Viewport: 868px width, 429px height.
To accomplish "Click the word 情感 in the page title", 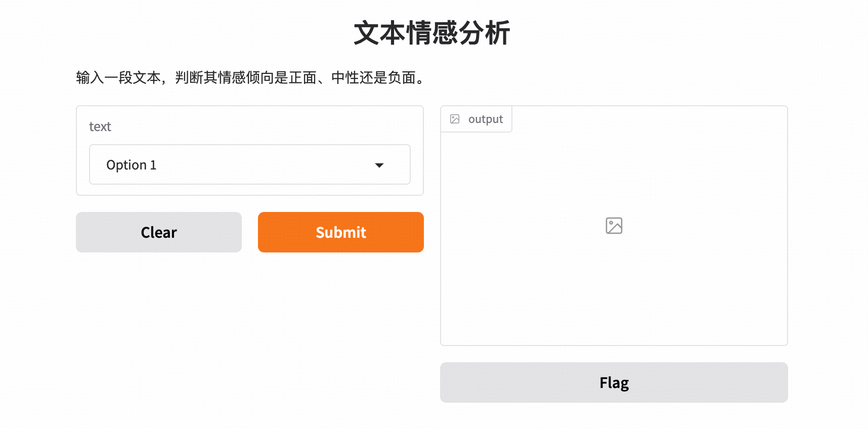I will click(x=432, y=33).
